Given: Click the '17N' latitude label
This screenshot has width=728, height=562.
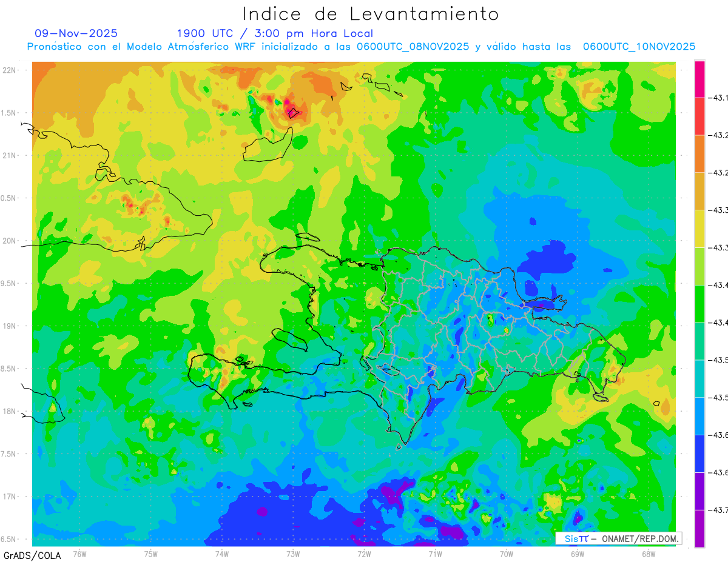Looking at the screenshot, I should click(9, 497).
